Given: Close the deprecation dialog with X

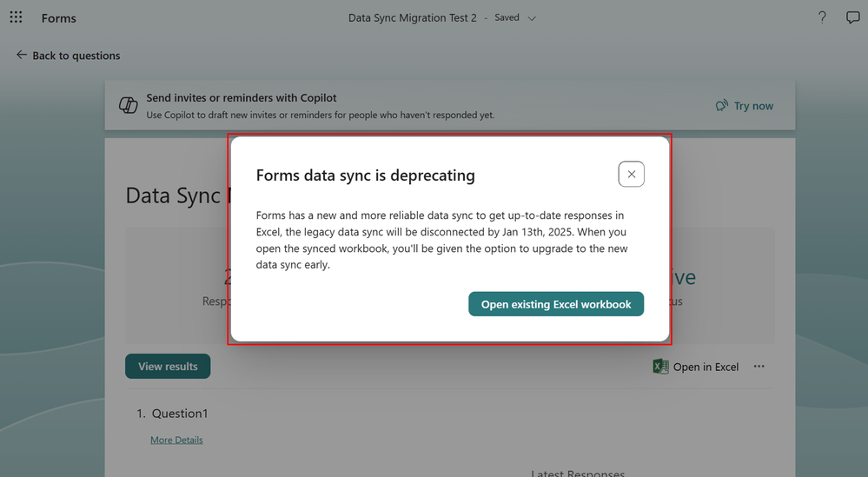Looking at the screenshot, I should point(631,175).
